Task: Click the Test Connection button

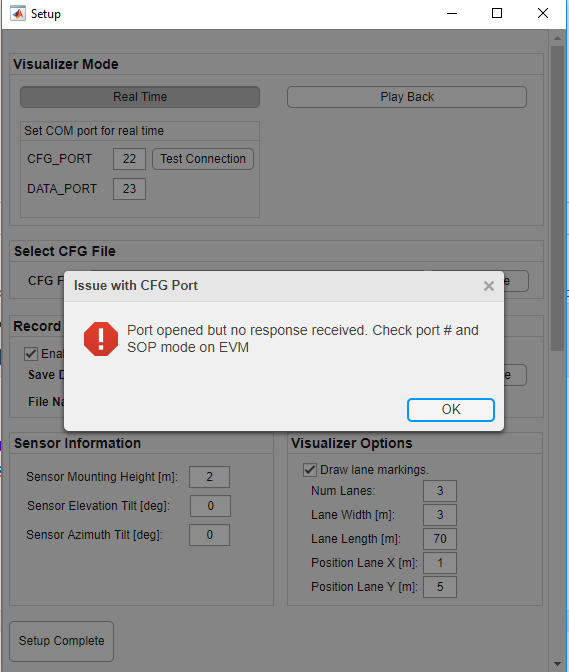Action: coord(203,159)
